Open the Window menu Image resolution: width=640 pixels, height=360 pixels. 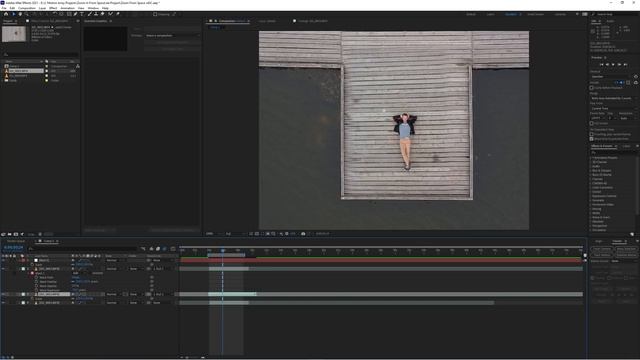tap(93, 8)
